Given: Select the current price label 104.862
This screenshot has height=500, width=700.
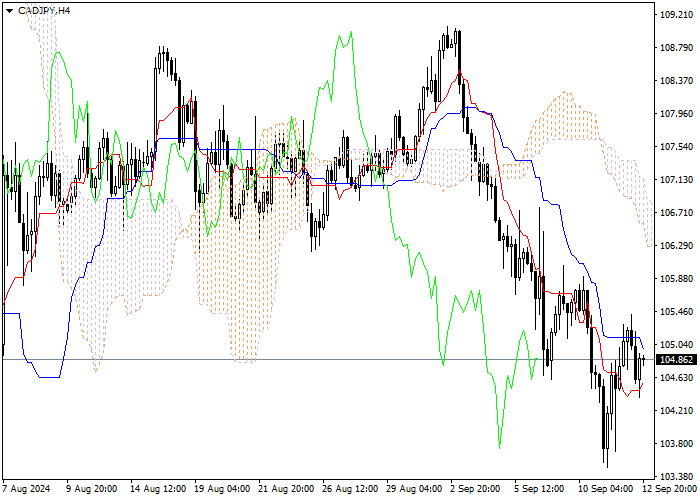Looking at the screenshot, I should [676, 360].
